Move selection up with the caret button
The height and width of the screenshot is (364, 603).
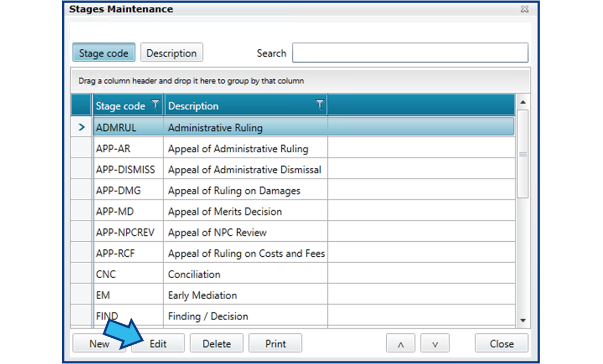pos(400,343)
